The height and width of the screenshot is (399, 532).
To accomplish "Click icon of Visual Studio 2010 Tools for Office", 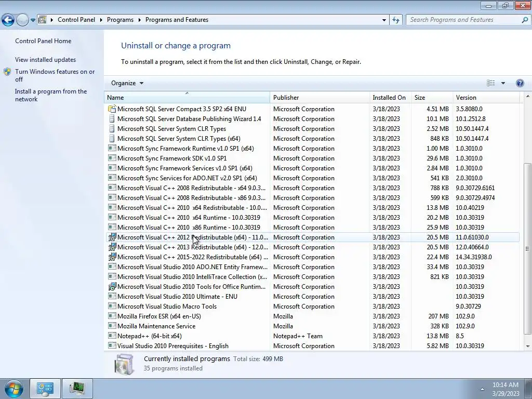I will click(112, 287).
